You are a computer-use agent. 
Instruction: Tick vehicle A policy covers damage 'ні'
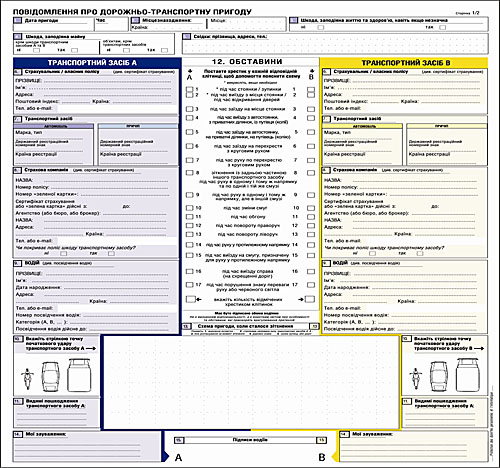coord(63,253)
